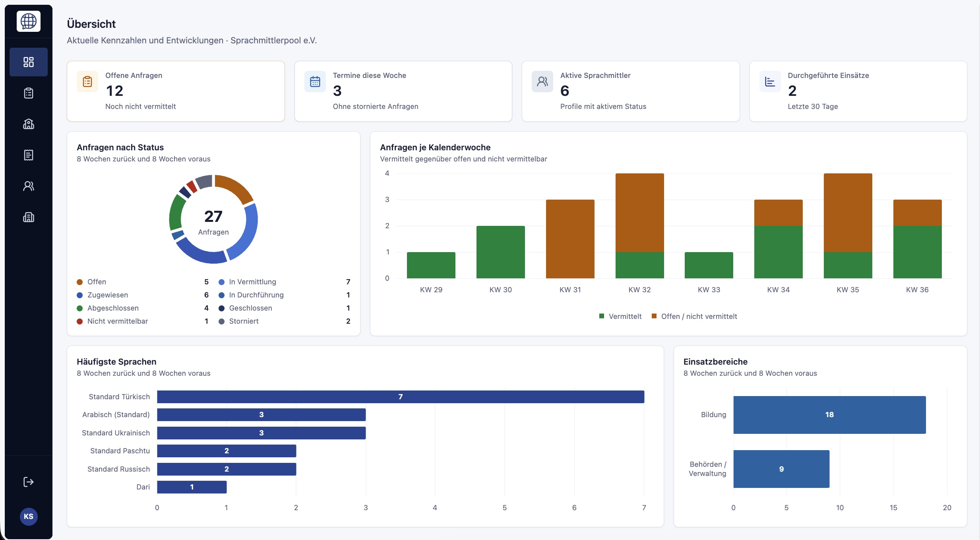Viewport: 980px width, 540px height.
Task: Click the '27 Anfragen' donut center total
Action: click(213, 222)
